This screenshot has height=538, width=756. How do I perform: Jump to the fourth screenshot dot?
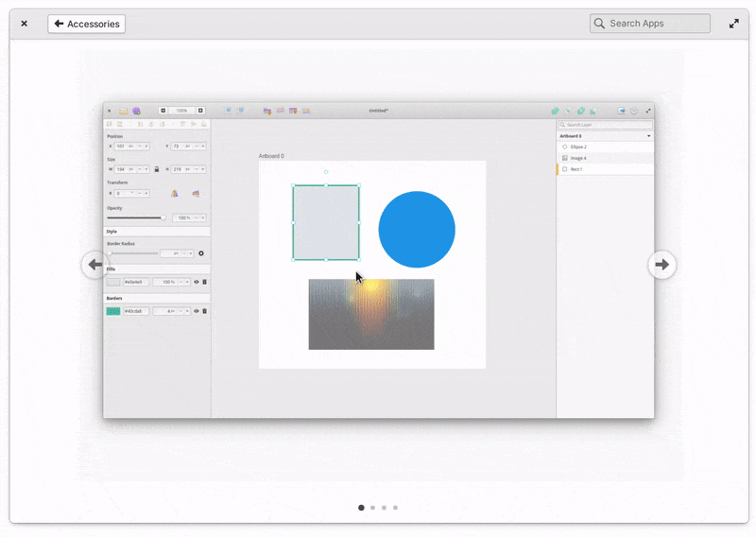395,508
